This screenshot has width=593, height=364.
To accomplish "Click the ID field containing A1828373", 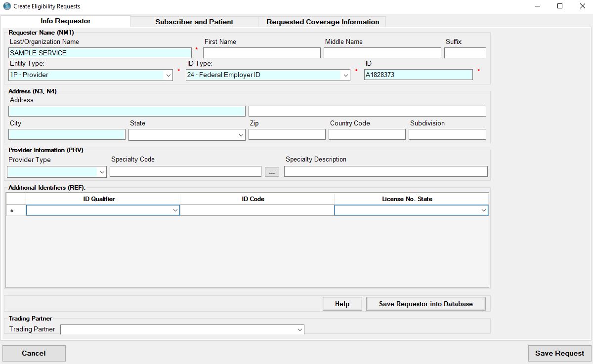I will [419, 75].
